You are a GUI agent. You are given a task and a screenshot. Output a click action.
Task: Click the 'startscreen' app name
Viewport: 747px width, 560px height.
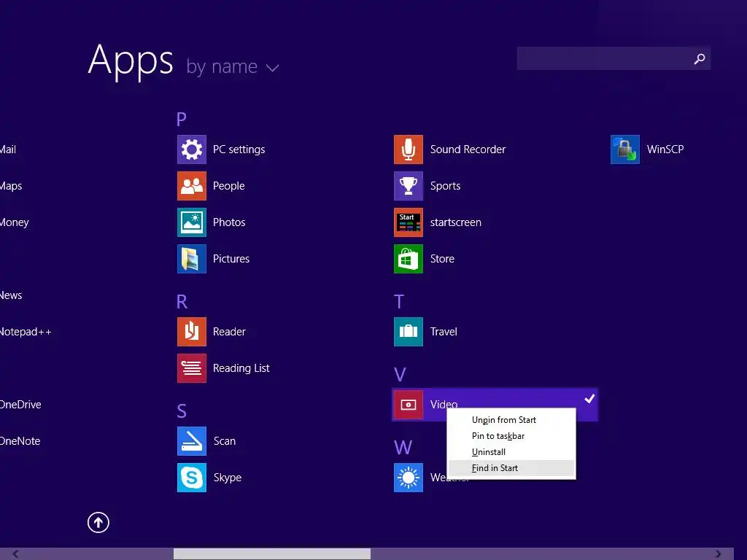455,222
